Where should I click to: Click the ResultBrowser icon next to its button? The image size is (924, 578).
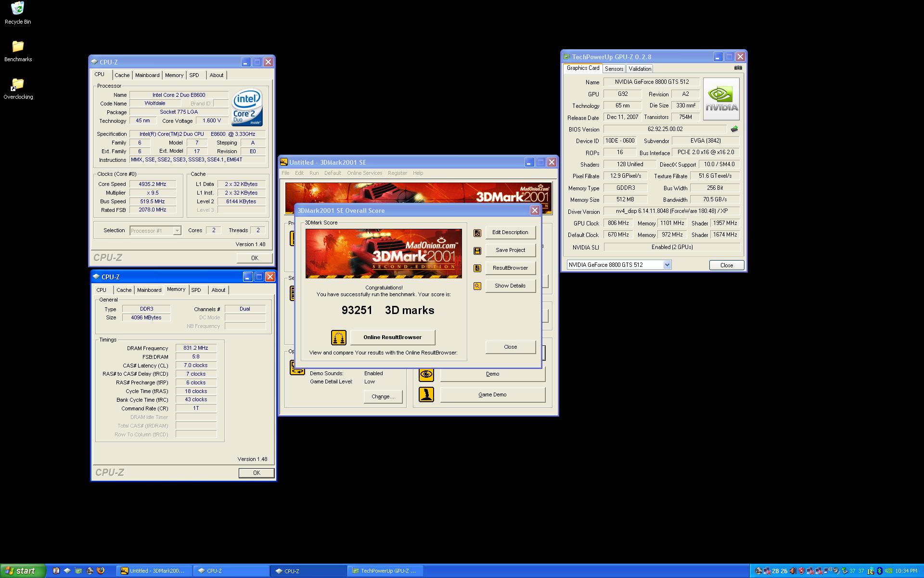(x=477, y=268)
